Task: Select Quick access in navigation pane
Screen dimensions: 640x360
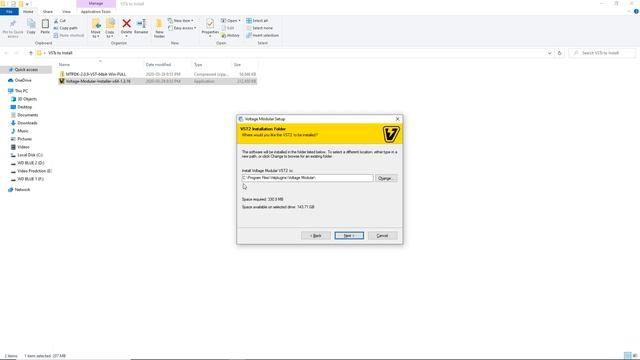Action: (x=26, y=70)
